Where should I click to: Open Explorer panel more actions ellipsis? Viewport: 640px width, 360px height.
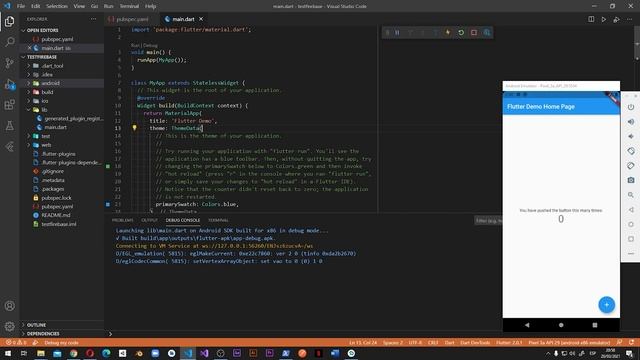tap(93, 19)
